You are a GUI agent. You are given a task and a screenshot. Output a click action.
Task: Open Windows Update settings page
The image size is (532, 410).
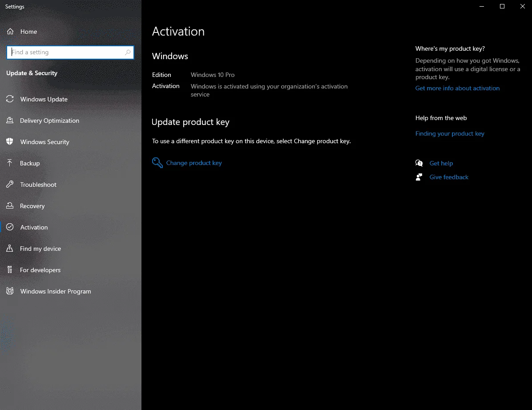pyautogui.click(x=71, y=99)
